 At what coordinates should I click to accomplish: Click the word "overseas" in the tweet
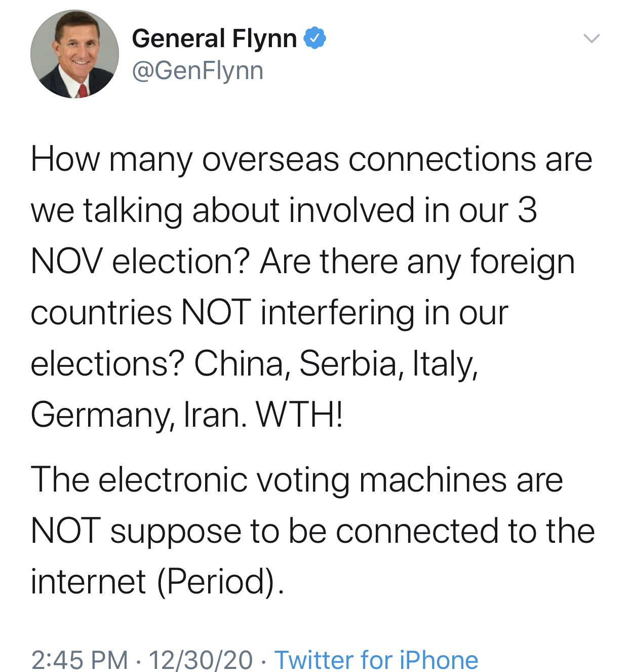[x=270, y=160]
